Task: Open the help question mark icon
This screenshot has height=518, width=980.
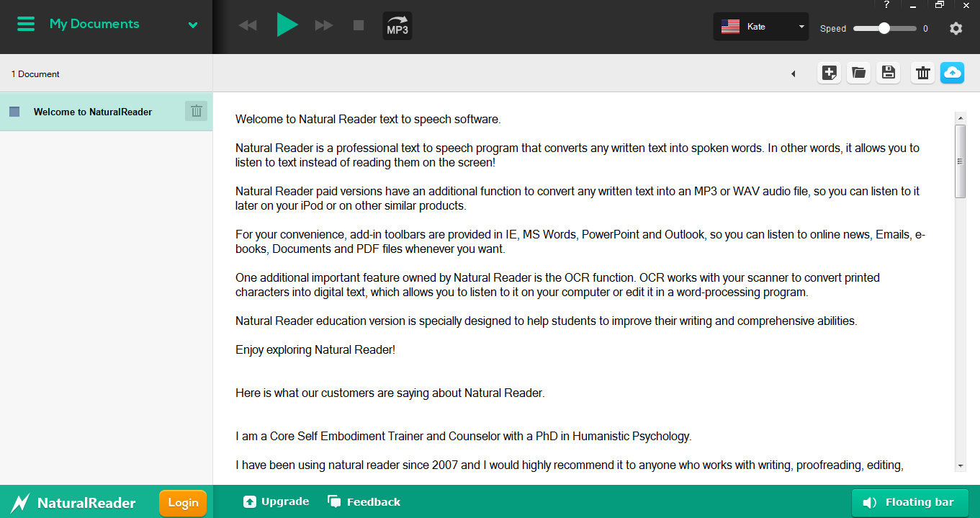Action: (886, 5)
